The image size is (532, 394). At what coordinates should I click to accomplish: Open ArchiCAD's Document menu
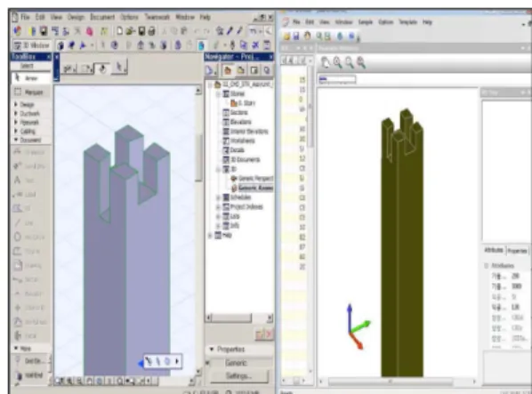[x=102, y=17]
